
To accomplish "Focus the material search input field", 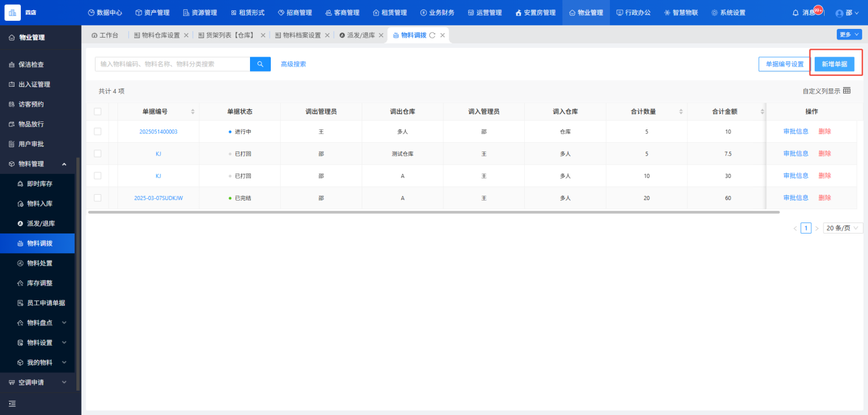I will pyautogui.click(x=172, y=64).
